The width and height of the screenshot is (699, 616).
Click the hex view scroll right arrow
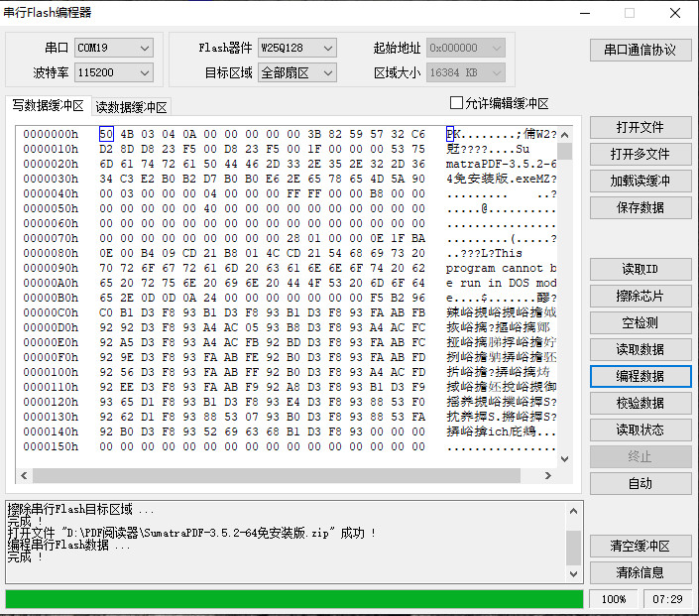[x=548, y=475]
